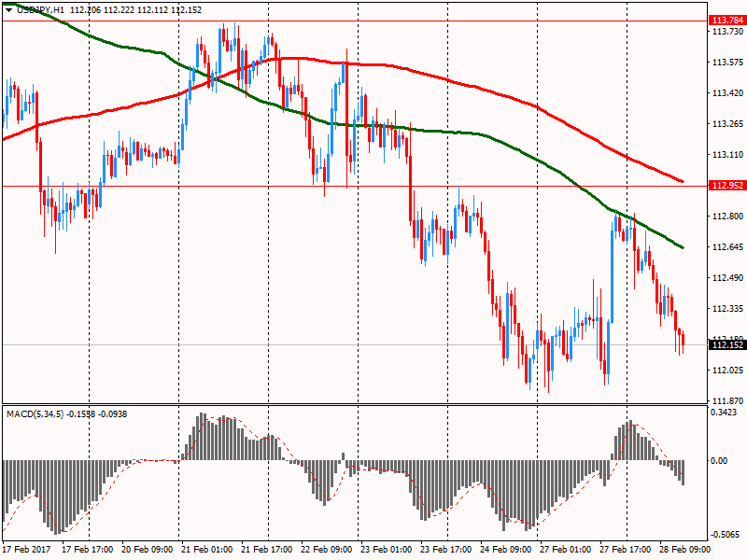Select the 22 Feb 09:00 time label
This screenshot has height=560, width=747.
[x=326, y=549]
